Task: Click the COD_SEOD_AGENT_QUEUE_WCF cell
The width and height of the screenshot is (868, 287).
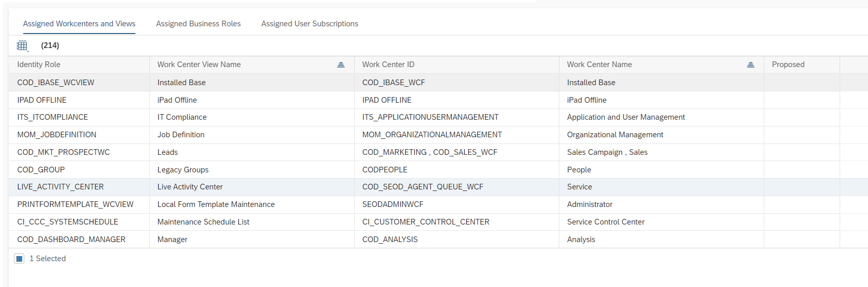Action: pos(422,187)
